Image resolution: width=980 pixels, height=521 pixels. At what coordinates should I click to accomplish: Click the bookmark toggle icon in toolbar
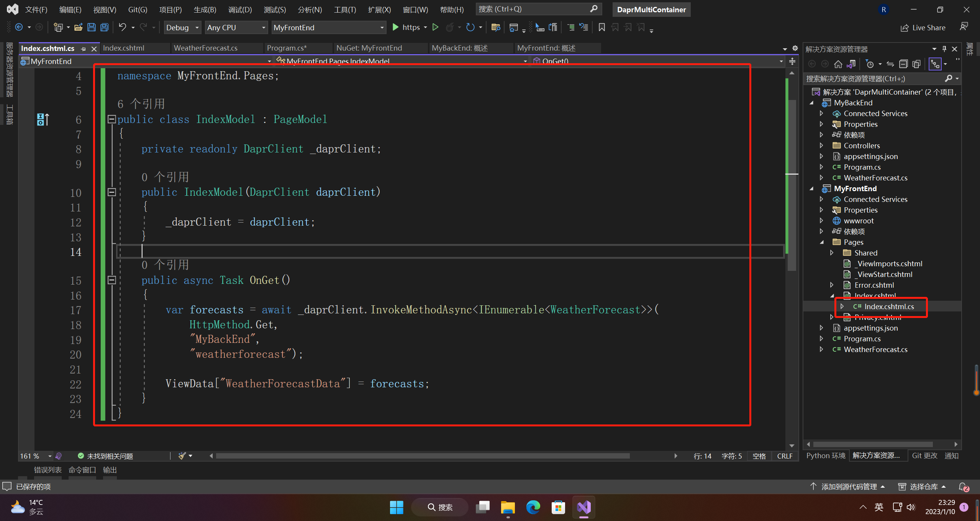601,27
